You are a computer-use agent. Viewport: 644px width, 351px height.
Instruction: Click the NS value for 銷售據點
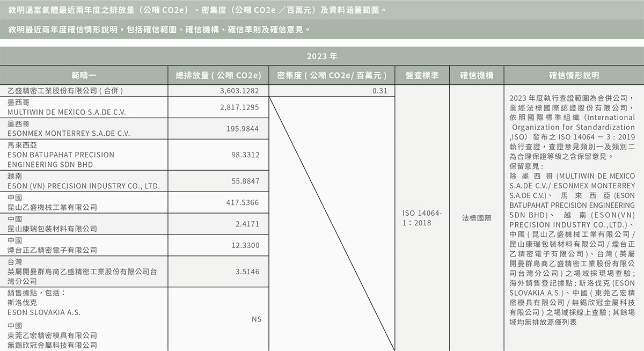[x=257, y=318]
